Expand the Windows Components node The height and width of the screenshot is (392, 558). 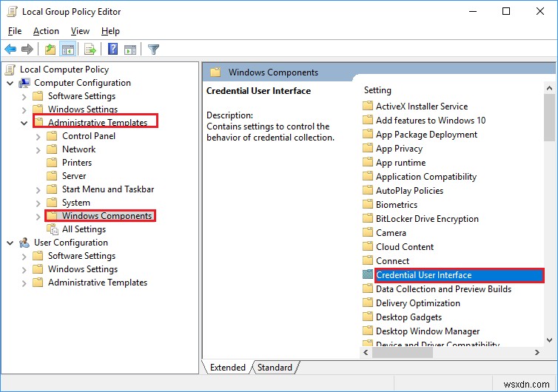38,217
